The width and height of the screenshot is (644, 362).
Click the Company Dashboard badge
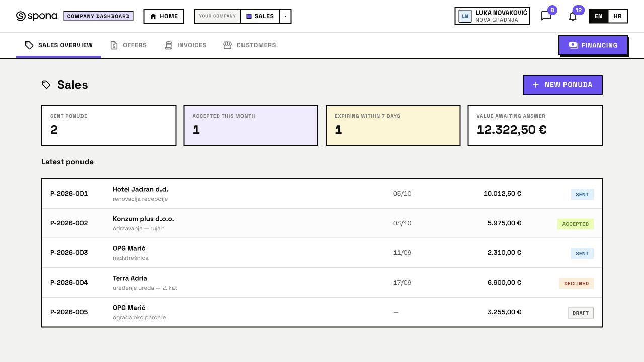99,16
